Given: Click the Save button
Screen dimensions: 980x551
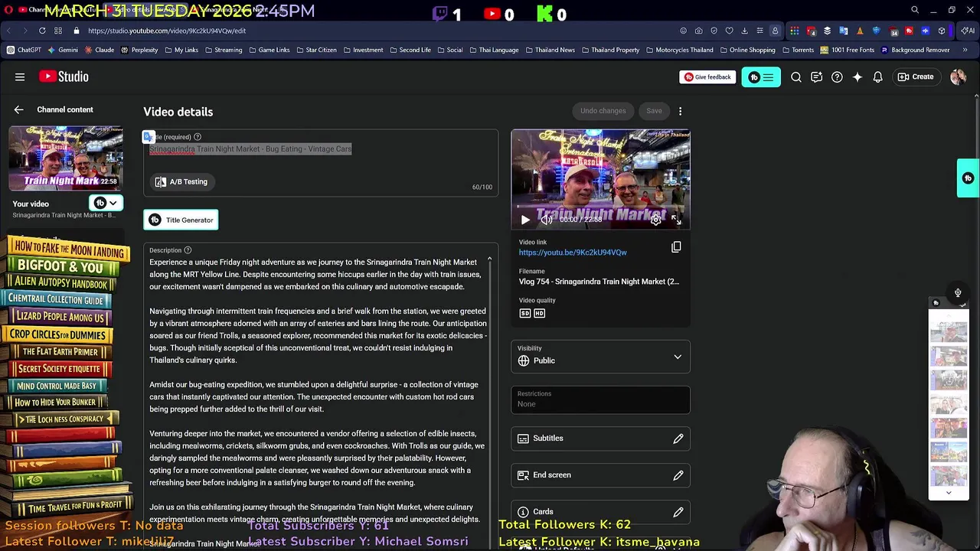Looking at the screenshot, I should click(654, 111).
